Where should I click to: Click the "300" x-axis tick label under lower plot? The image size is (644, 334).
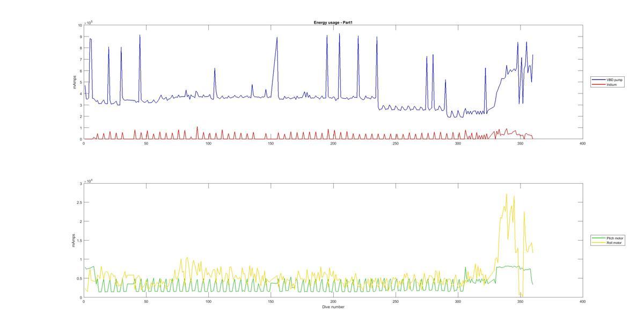(x=458, y=302)
